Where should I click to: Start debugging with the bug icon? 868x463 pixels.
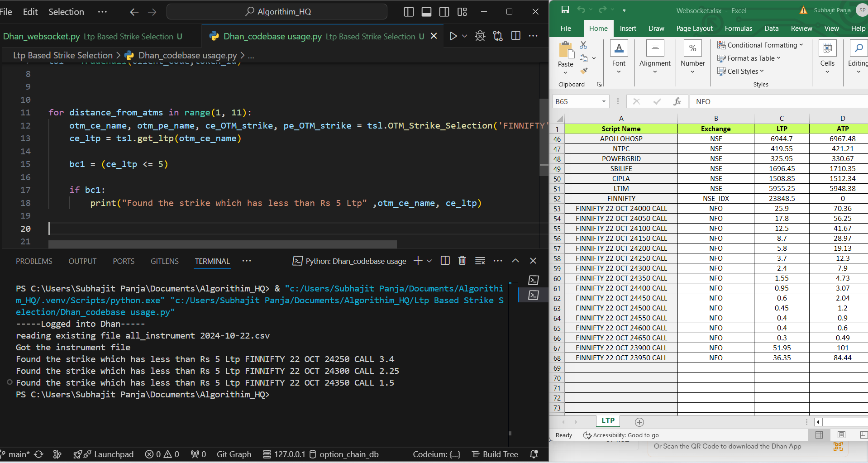[x=480, y=36]
